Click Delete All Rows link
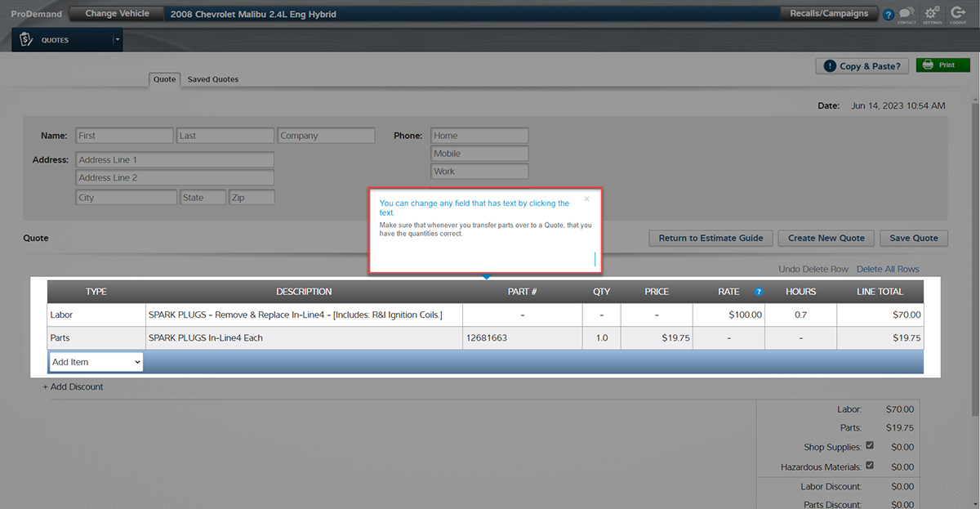This screenshot has height=509, width=980. point(888,269)
